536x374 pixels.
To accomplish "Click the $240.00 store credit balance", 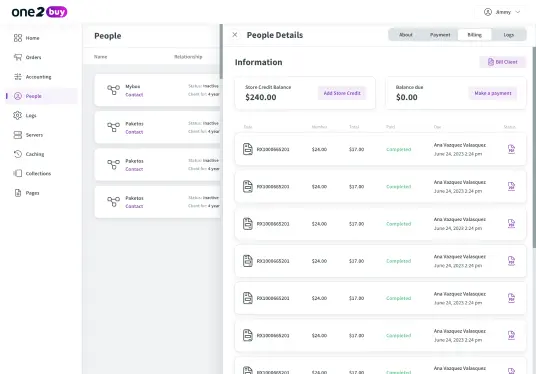I will pyautogui.click(x=260, y=97).
